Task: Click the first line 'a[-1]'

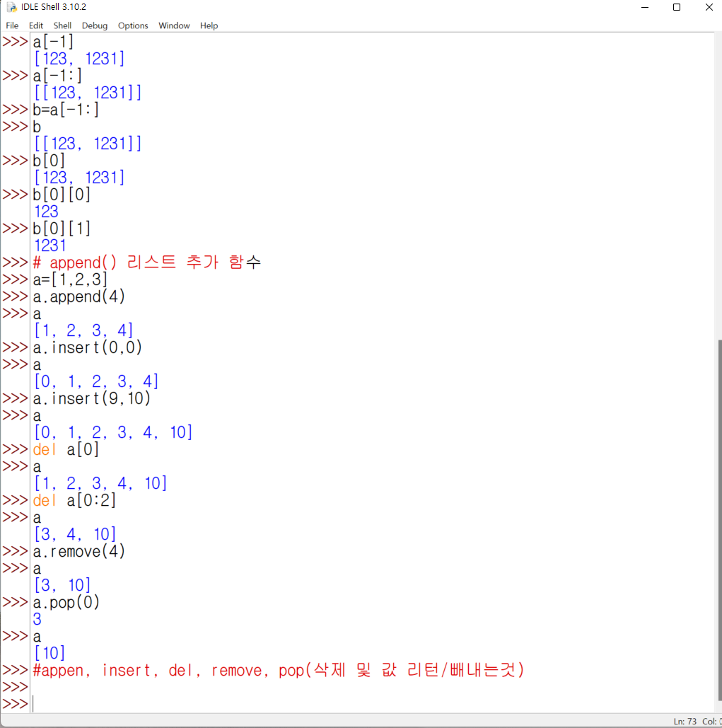Action: coord(53,42)
